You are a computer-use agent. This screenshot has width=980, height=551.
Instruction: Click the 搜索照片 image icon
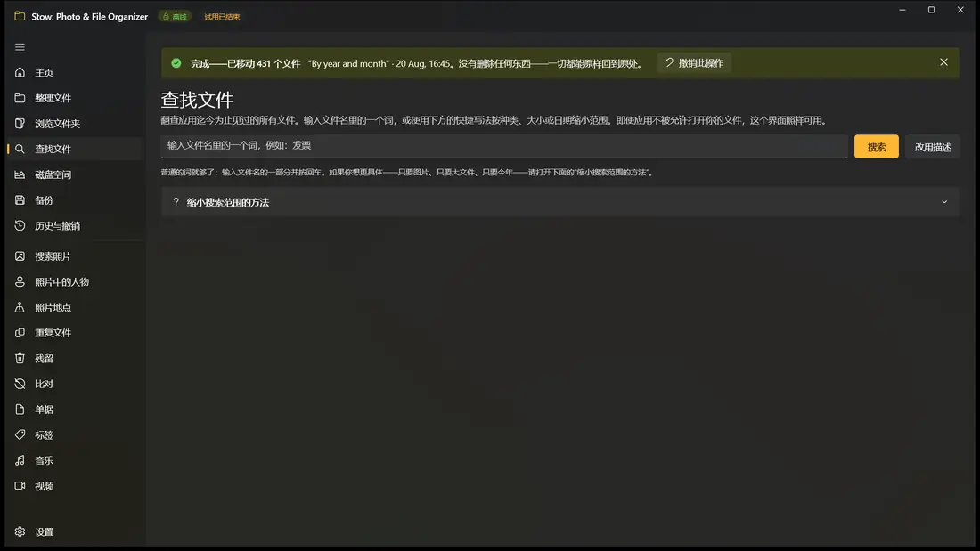point(20,256)
